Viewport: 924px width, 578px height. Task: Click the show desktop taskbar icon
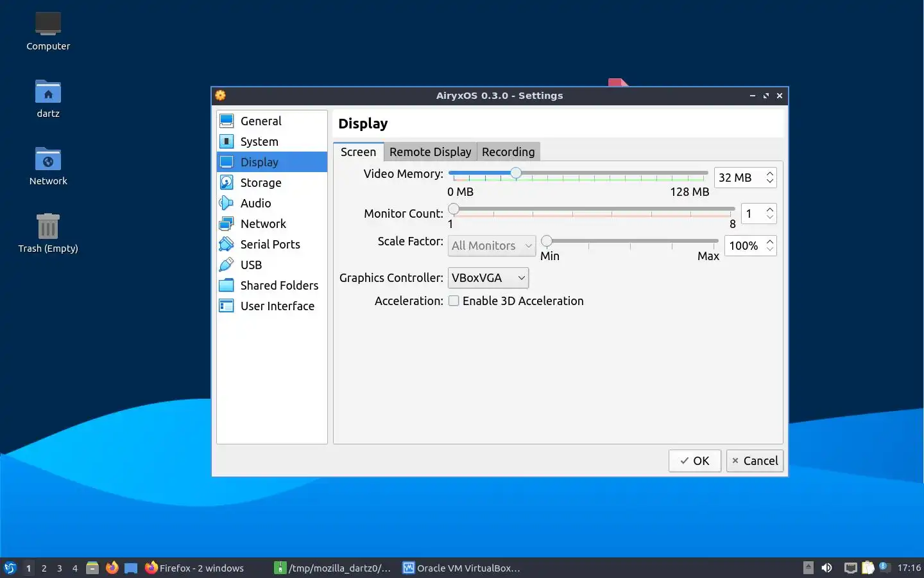pos(131,568)
